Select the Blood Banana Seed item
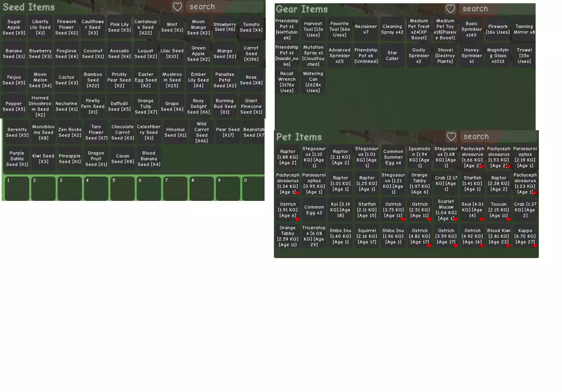The height and width of the screenshot is (392, 562). pyautogui.click(x=149, y=159)
